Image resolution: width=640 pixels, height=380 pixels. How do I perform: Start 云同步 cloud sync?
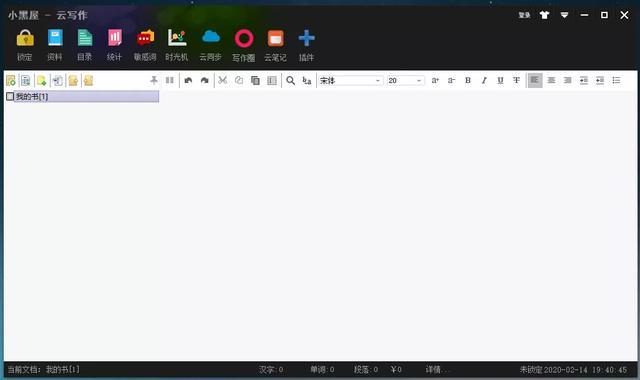[x=211, y=37]
